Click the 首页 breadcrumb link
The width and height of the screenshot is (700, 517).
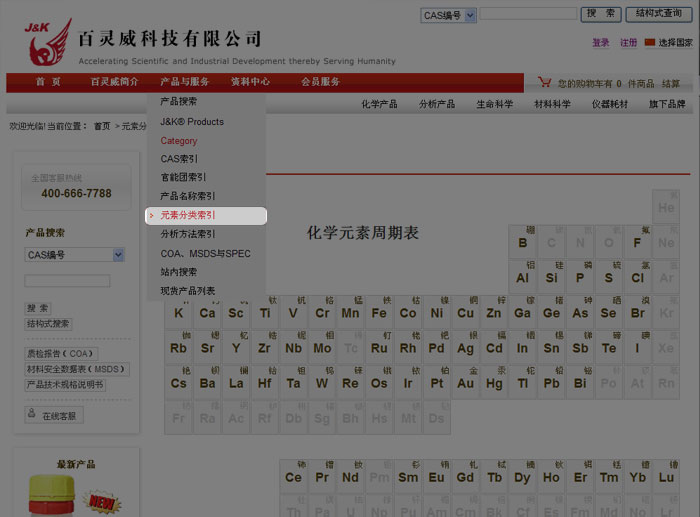coord(102,126)
